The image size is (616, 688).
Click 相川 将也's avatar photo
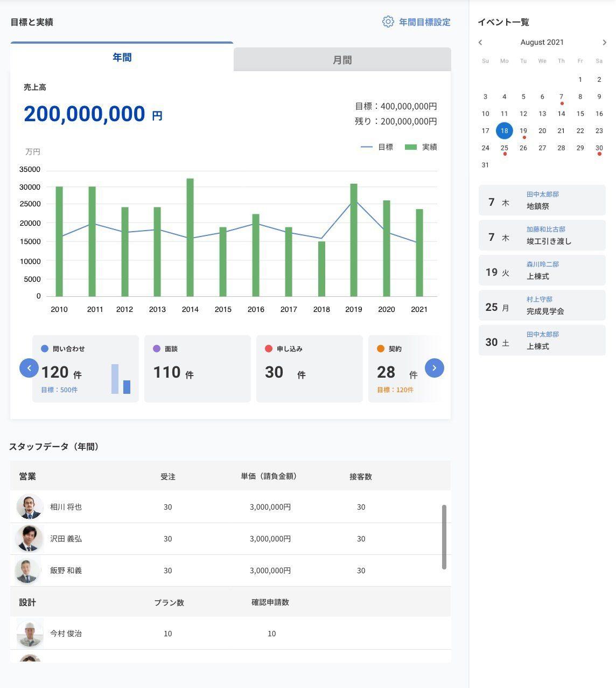point(30,506)
